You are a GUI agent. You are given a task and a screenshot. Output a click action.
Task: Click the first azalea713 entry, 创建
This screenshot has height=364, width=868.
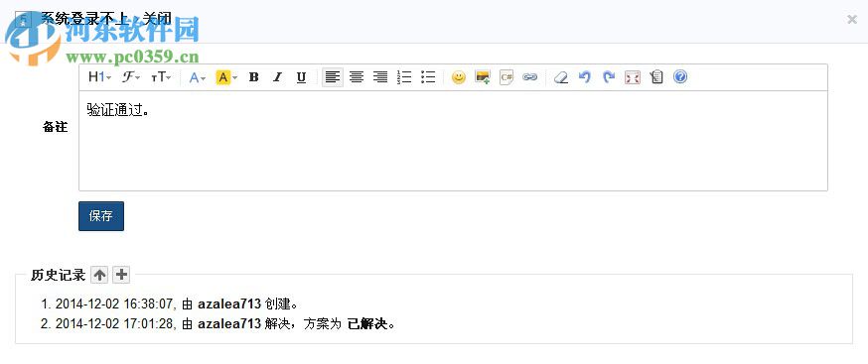click(x=229, y=304)
